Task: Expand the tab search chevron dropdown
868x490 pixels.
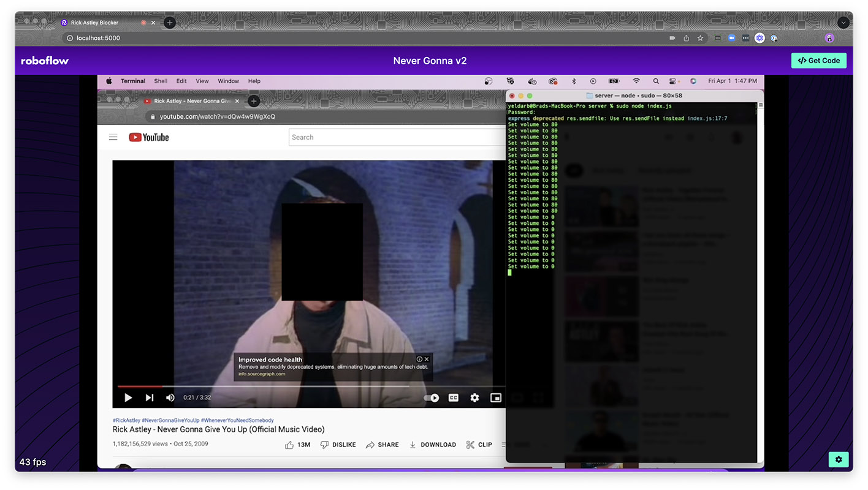Action: (x=843, y=23)
